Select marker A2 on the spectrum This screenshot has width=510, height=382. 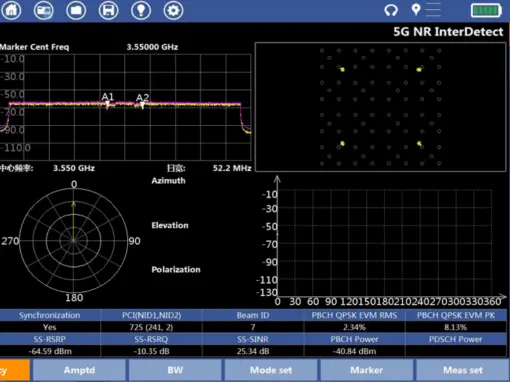tap(142, 101)
